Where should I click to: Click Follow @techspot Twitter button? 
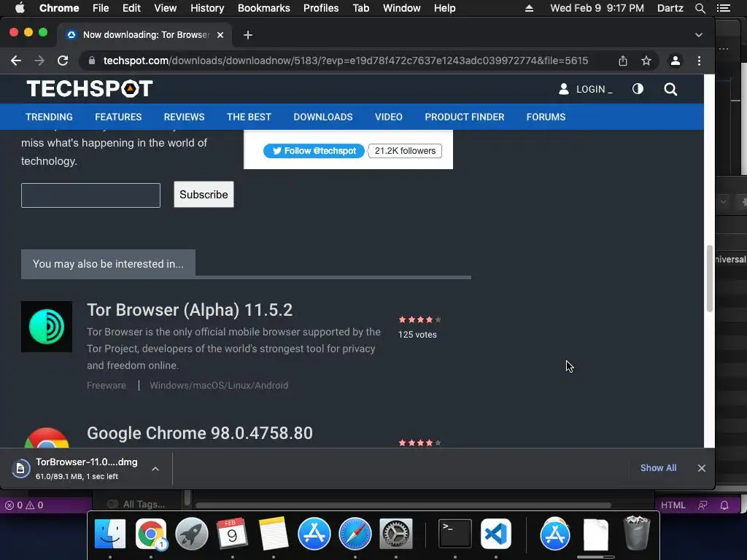[314, 151]
